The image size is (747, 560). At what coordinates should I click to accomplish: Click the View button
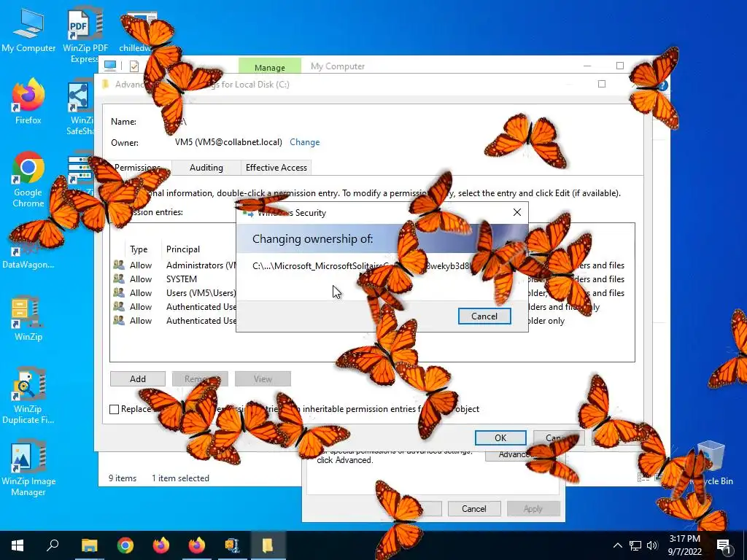(263, 379)
